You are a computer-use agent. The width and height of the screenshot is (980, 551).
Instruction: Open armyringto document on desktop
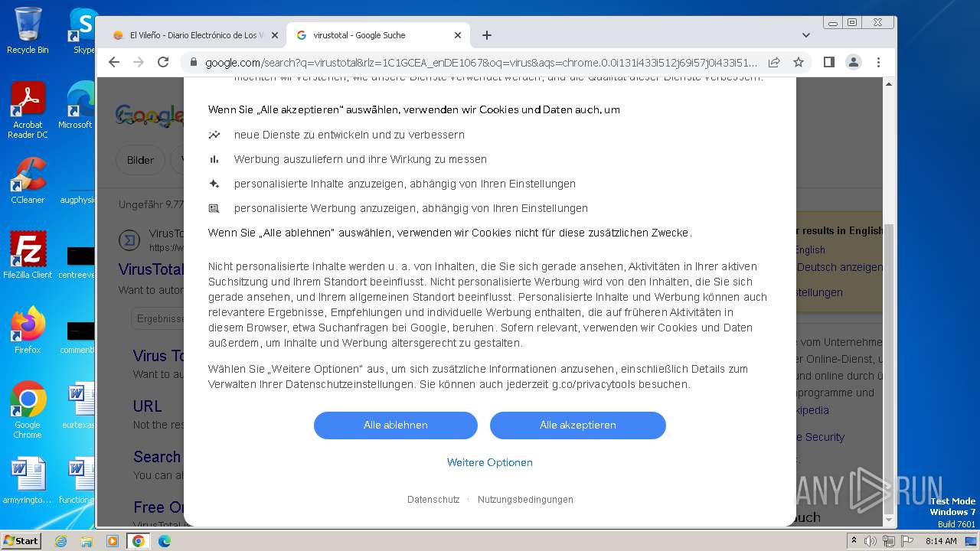(x=28, y=481)
